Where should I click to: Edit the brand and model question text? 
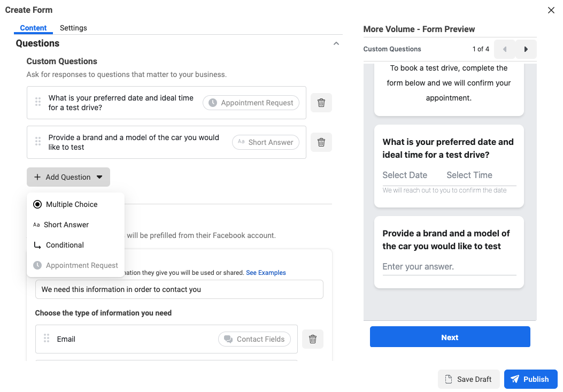click(134, 142)
